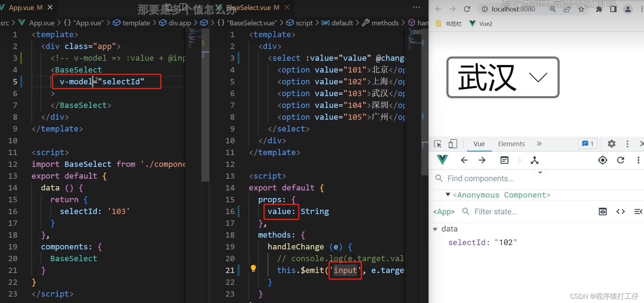Share this page from address bar
This screenshot has height=303, width=644.
tap(567, 9)
